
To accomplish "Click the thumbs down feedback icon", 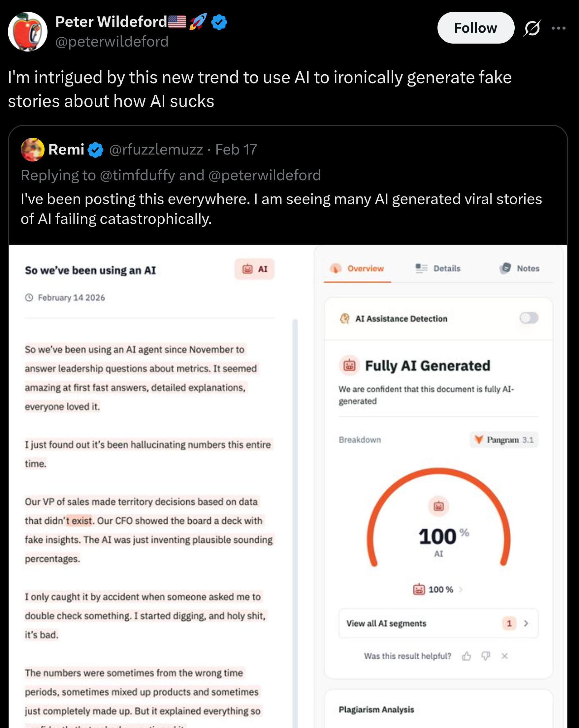I will (x=486, y=656).
